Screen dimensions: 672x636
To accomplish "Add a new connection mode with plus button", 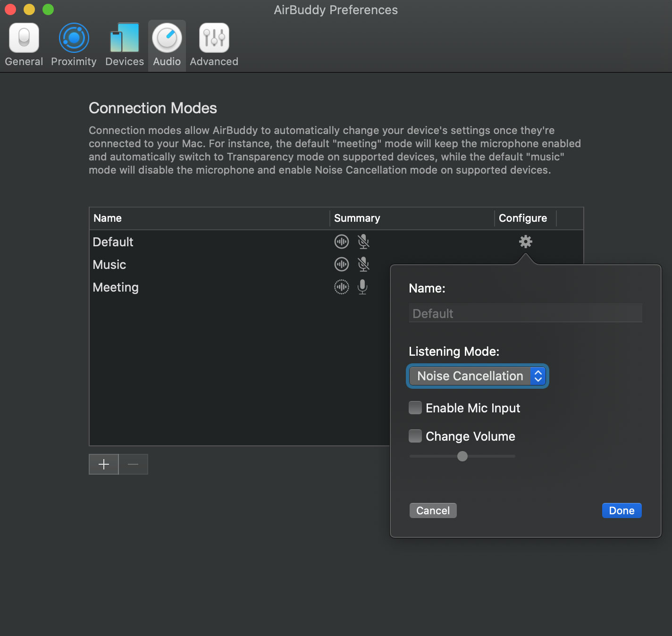I will pyautogui.click(x=104, y=464).
